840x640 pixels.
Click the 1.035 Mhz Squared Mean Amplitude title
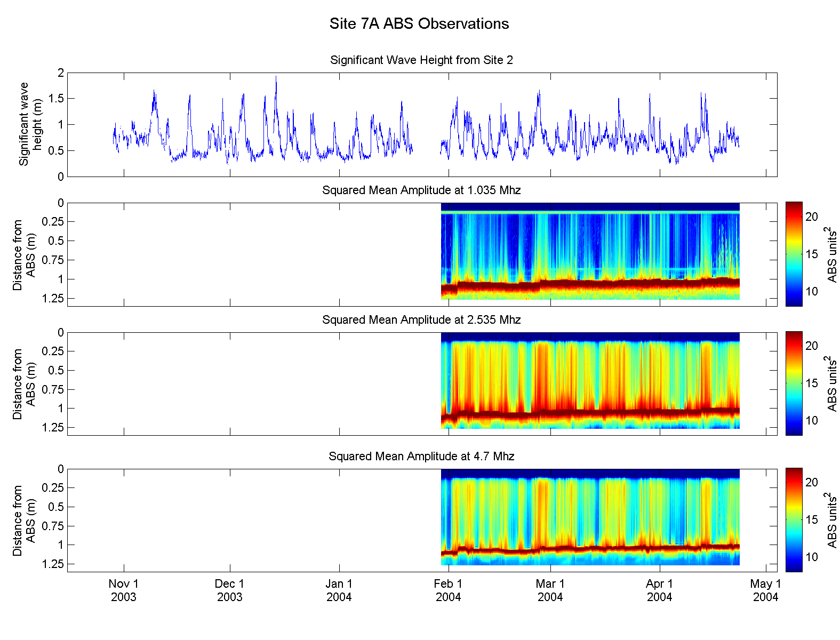(421, 190)
